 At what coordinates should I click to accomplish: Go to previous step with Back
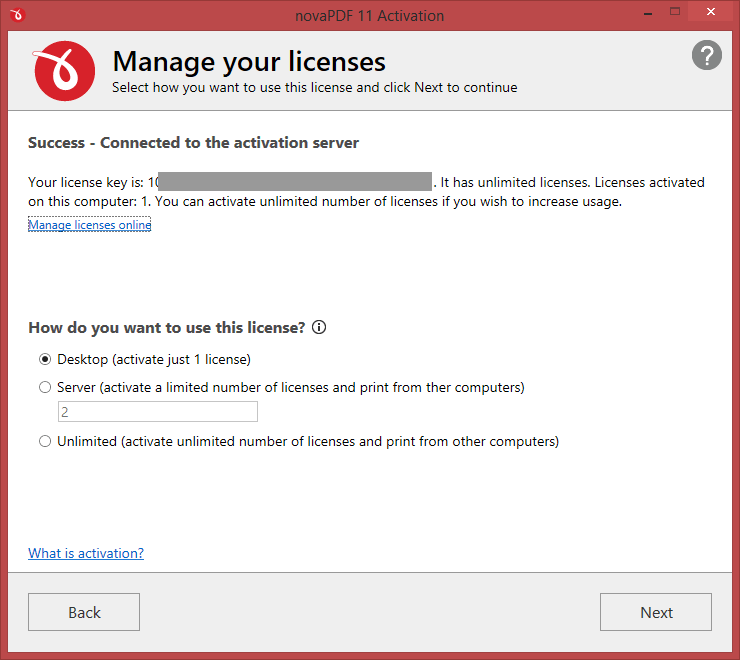point(84,612)
